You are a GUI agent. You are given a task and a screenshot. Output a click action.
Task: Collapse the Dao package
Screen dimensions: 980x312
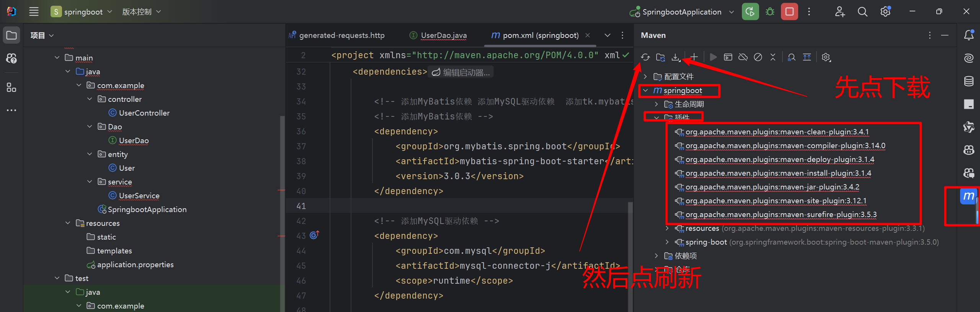point(90,126)
